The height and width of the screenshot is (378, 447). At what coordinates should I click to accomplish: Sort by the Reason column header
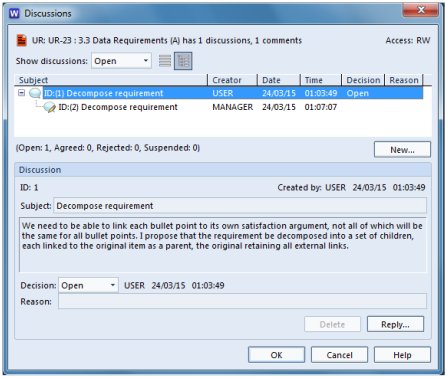[x=404, y=80]
